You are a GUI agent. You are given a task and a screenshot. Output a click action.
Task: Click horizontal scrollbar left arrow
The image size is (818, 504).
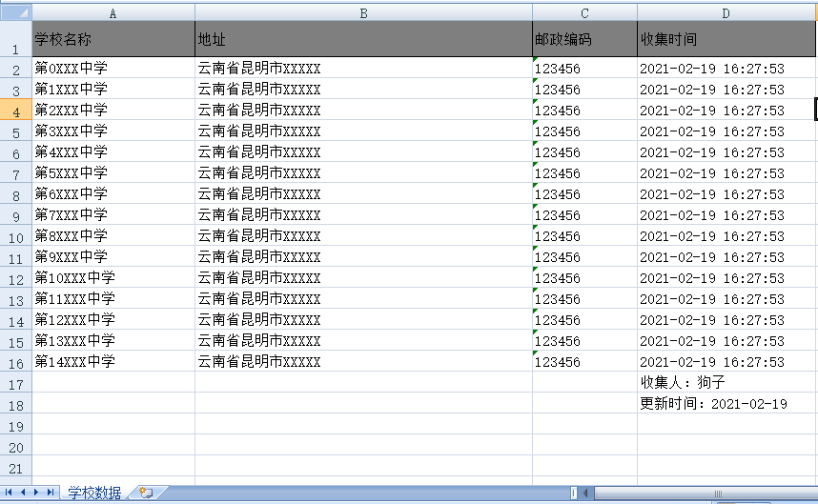[x=585, y=493]
